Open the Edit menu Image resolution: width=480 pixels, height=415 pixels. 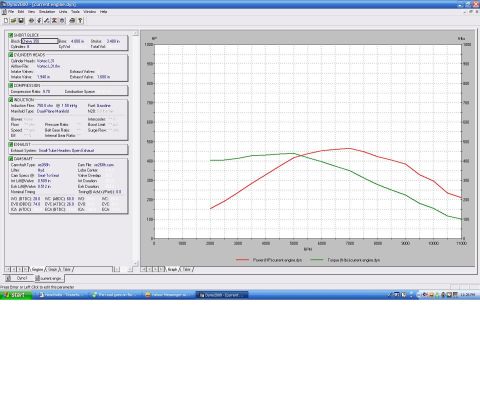(x=21, y=12)
